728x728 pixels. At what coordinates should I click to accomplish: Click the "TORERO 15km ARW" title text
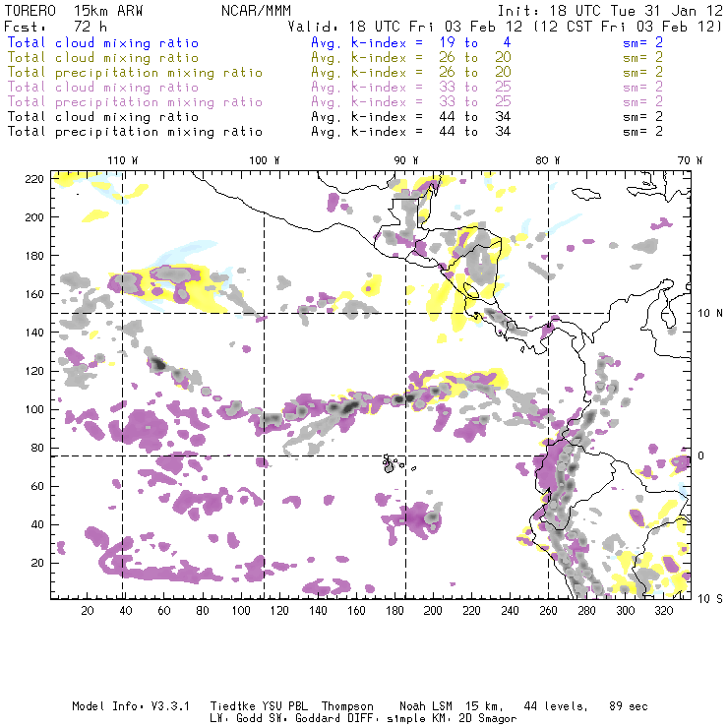point(74,11)
